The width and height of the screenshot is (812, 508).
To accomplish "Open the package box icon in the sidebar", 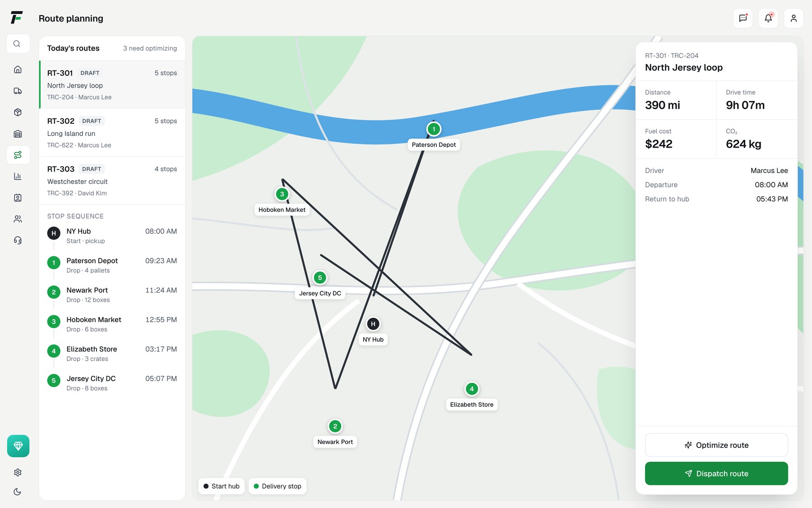I will pyautogui.click(x=18, y=112).
